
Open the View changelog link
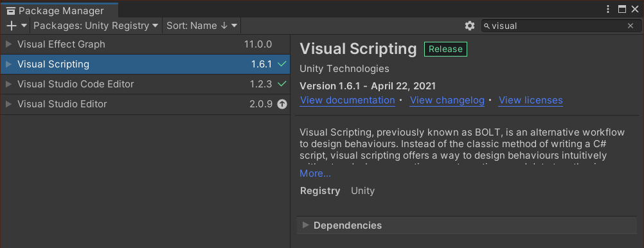tap(447, 100)
